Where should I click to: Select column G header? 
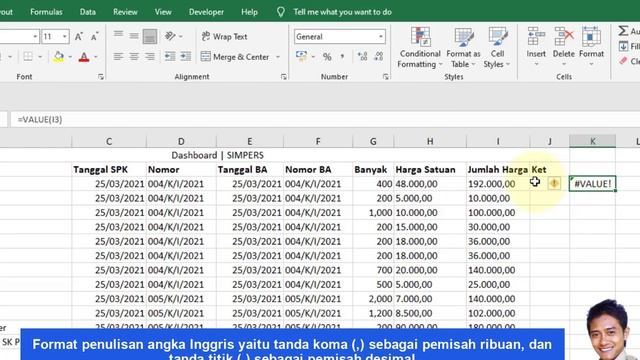373,141
